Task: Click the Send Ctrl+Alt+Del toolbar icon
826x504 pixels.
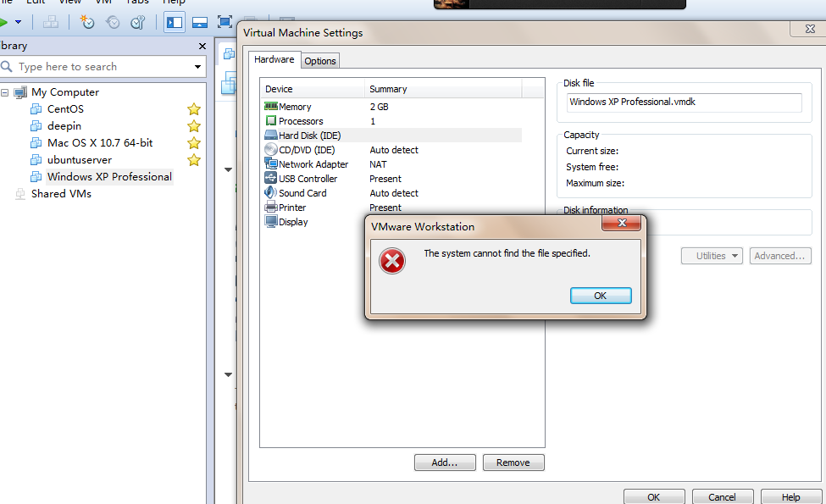Action: (51, 22)
